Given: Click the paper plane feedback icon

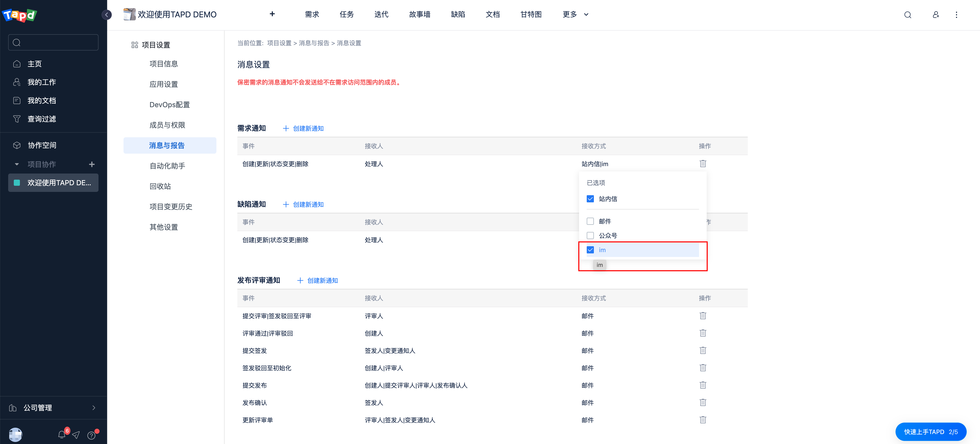Looking at the screenshot, I should point(76,435).
